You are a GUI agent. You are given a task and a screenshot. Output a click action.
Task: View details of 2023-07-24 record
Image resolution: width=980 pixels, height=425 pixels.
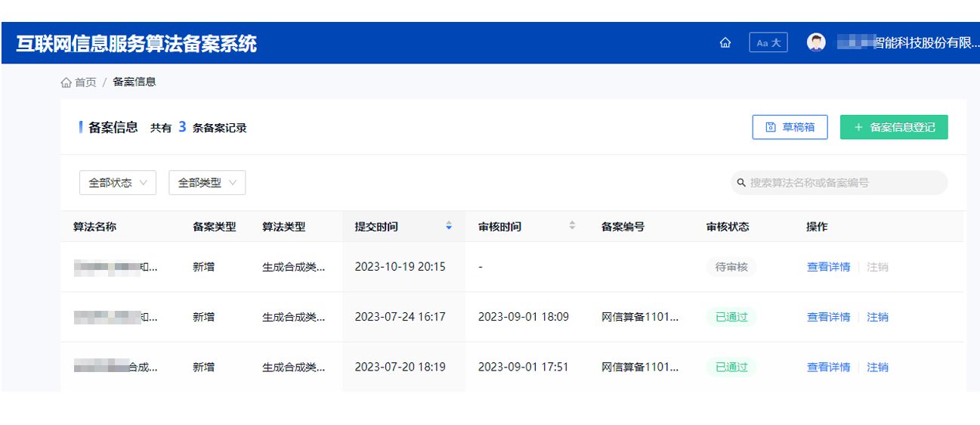pyautogui.click(x=828, y=317)
